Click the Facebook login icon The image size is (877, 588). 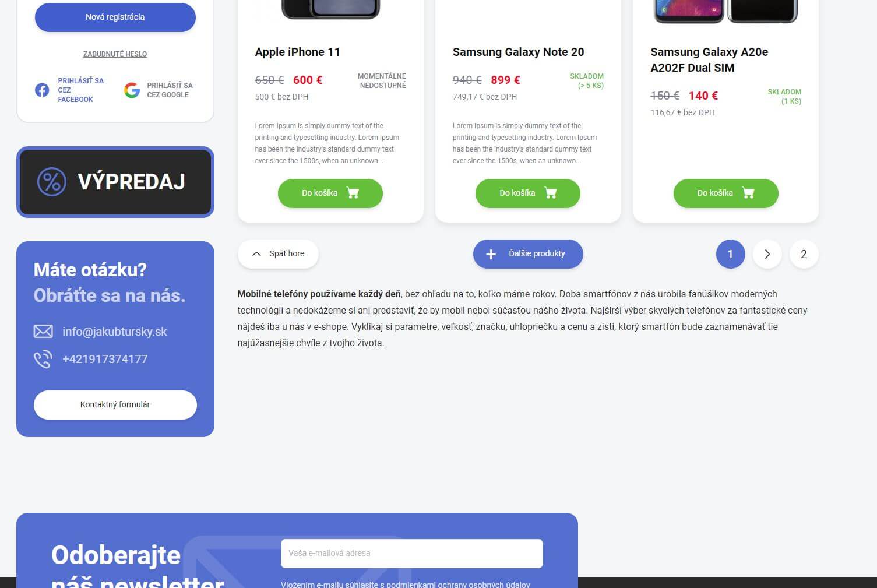[x=42, y=90]
